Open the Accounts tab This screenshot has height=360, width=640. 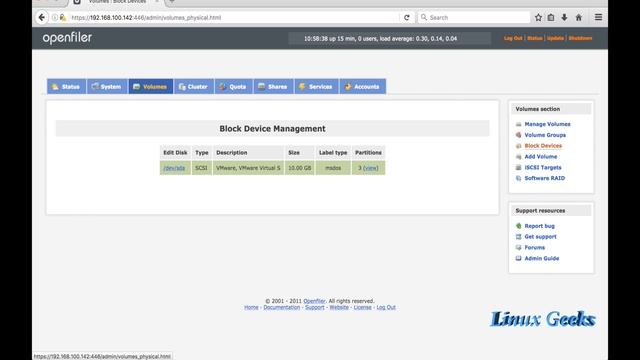[x=362, y=87]
